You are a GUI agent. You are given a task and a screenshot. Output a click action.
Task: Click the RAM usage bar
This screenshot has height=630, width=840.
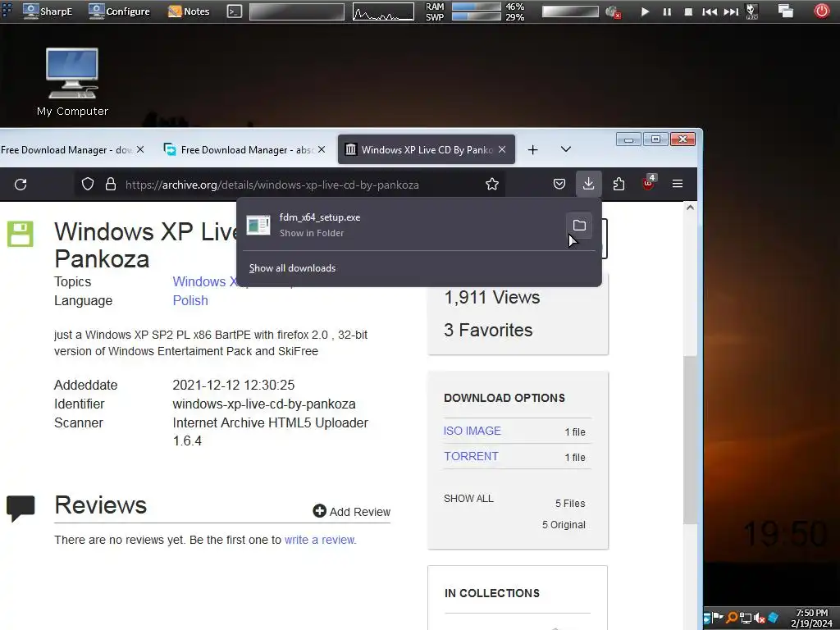[477, 7]
